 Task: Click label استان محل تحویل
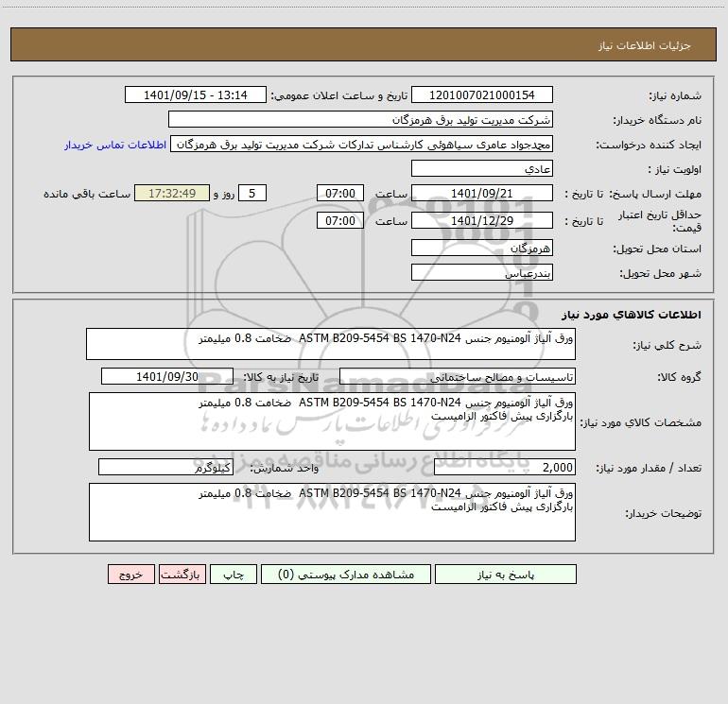[657, 249]
